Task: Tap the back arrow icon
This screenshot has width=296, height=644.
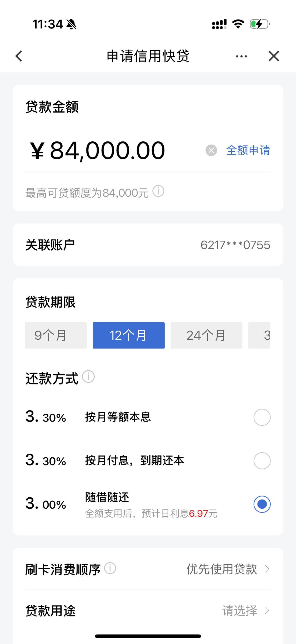Action: [19, 56]
